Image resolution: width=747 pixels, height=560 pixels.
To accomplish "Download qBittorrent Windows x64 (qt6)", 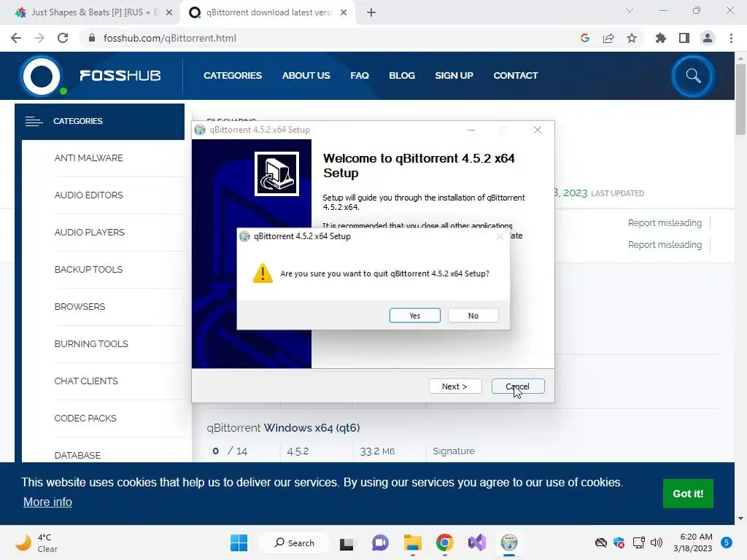I will pyautogui.click(x=284, y=427).
